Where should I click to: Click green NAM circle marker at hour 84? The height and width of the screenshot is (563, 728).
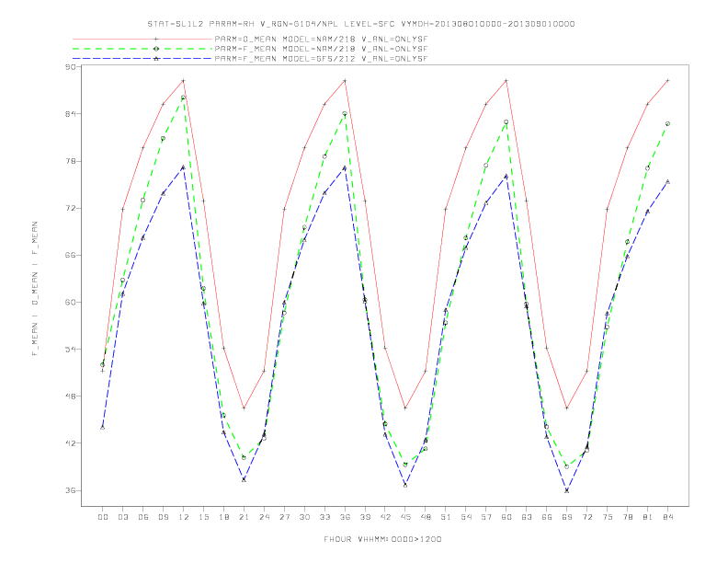coord(667,124)
